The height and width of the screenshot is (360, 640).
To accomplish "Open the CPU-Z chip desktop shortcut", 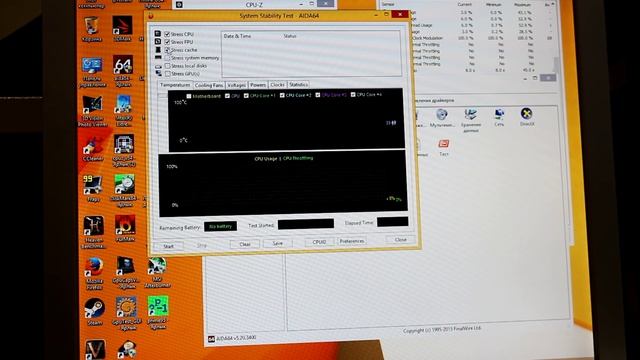I will 124,149.
